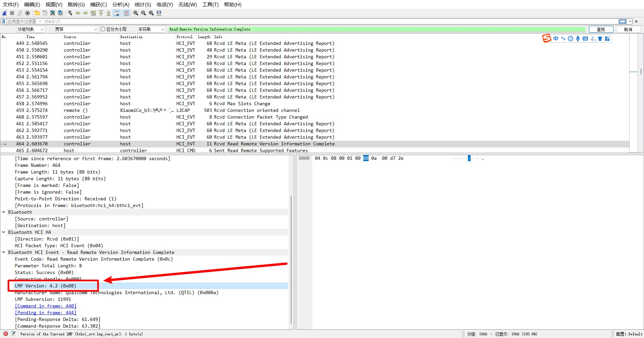Select highlighted 08 byte in hex pane

366,158
